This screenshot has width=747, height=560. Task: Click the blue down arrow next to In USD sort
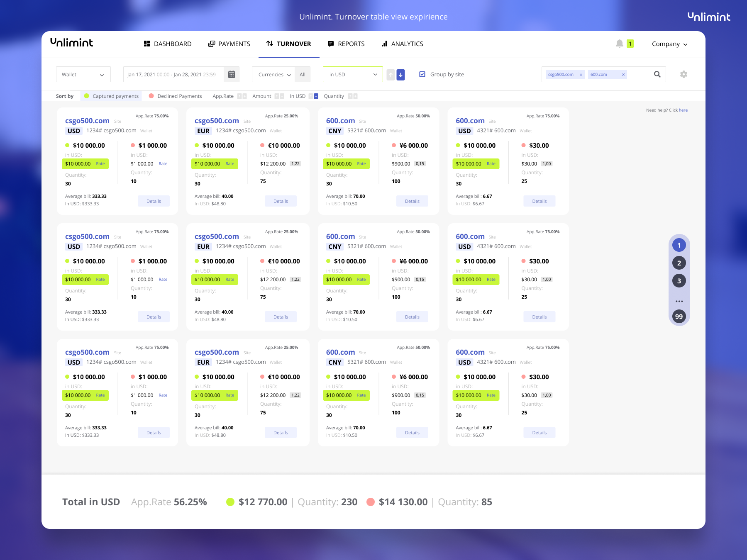(316, 96)
